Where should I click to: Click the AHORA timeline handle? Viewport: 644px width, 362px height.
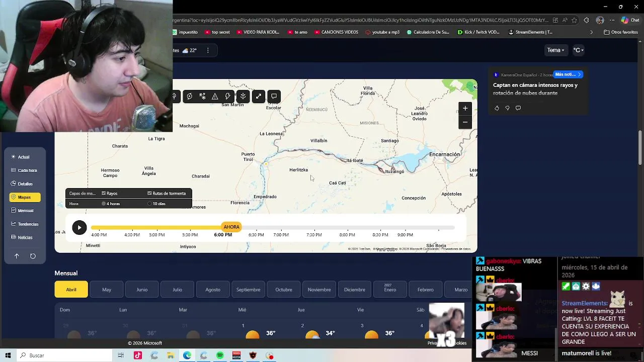point(231,227)
